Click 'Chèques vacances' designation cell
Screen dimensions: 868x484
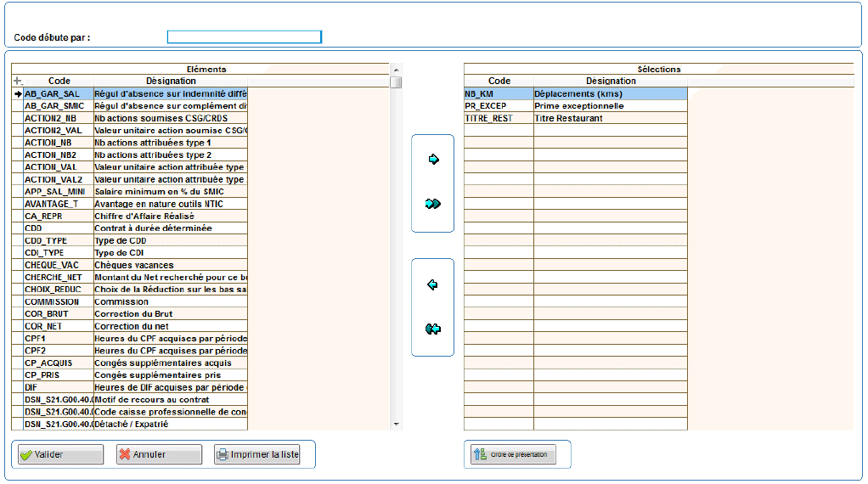point(171,265)
